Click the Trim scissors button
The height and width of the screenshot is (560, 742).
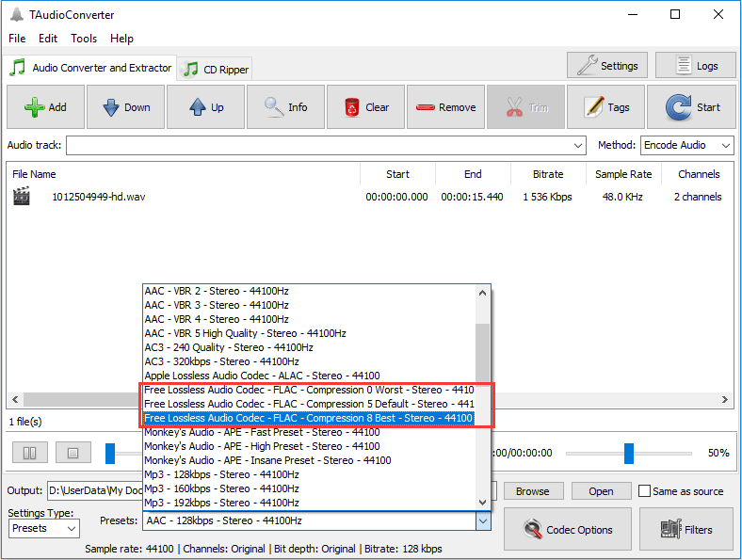525,107
